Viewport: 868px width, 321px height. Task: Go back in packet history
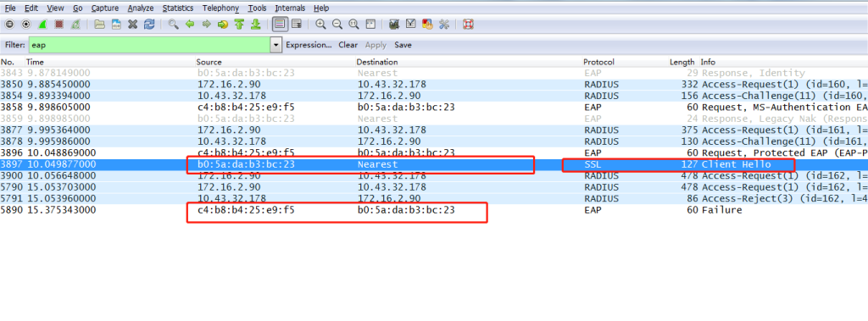point(190,25)
